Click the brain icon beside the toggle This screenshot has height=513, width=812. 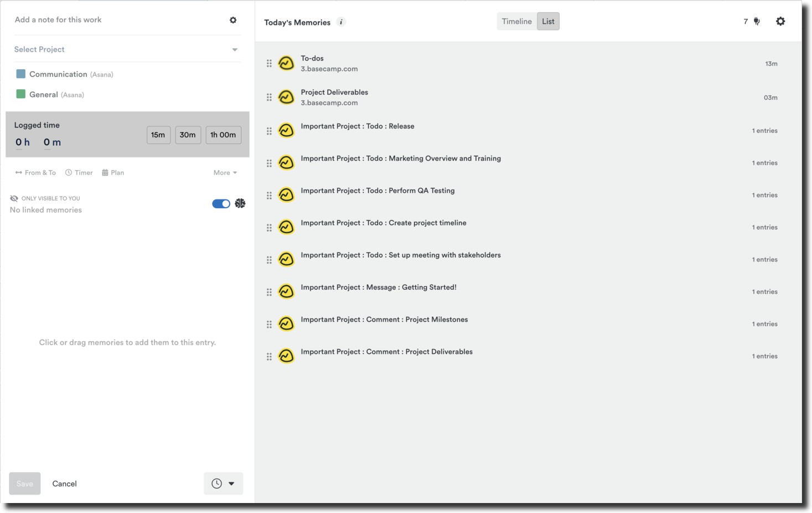[x=240, y=203]
